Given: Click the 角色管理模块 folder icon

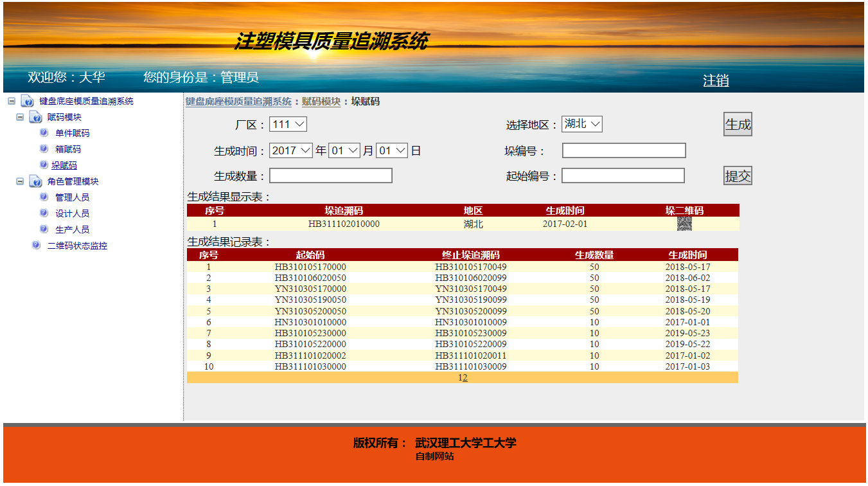Looking at the screenshot, I should [35, 181].
